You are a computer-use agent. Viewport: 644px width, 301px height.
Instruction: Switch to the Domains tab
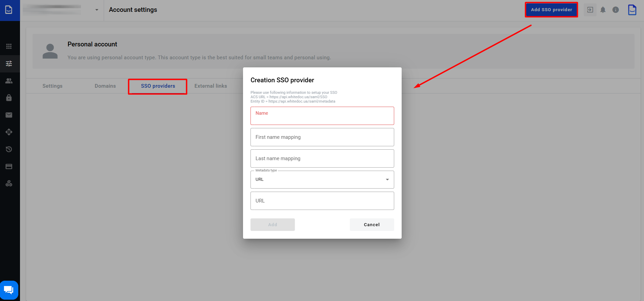(105, 86)
